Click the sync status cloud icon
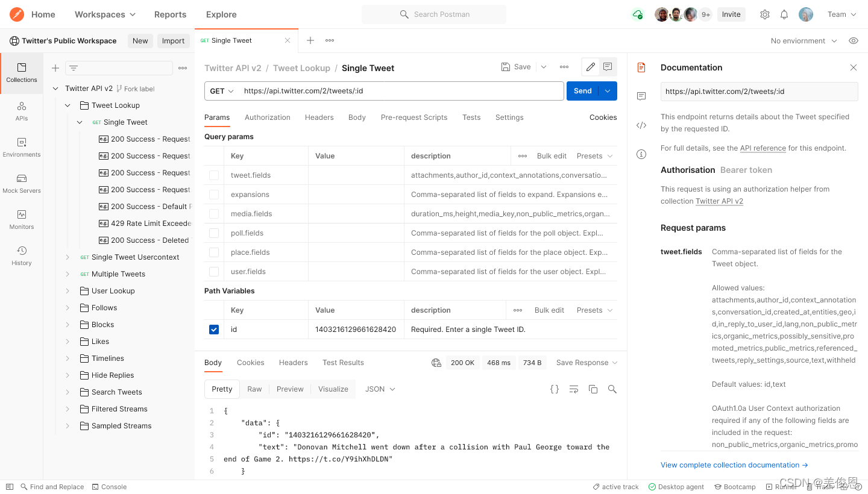 tap(638, 14)
